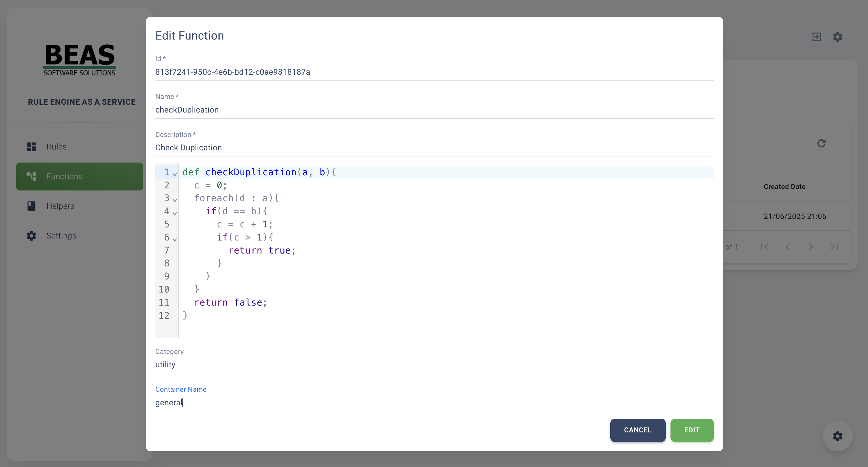Click the logout icon at top right
This screenshot has width=868, height=467.
[817, 37]
